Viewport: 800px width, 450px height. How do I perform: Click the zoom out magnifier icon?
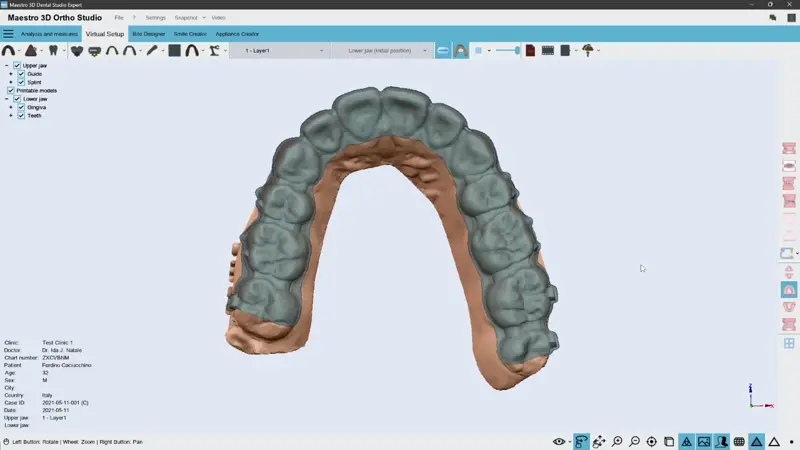pyautogui.click(x=634, y=442)
